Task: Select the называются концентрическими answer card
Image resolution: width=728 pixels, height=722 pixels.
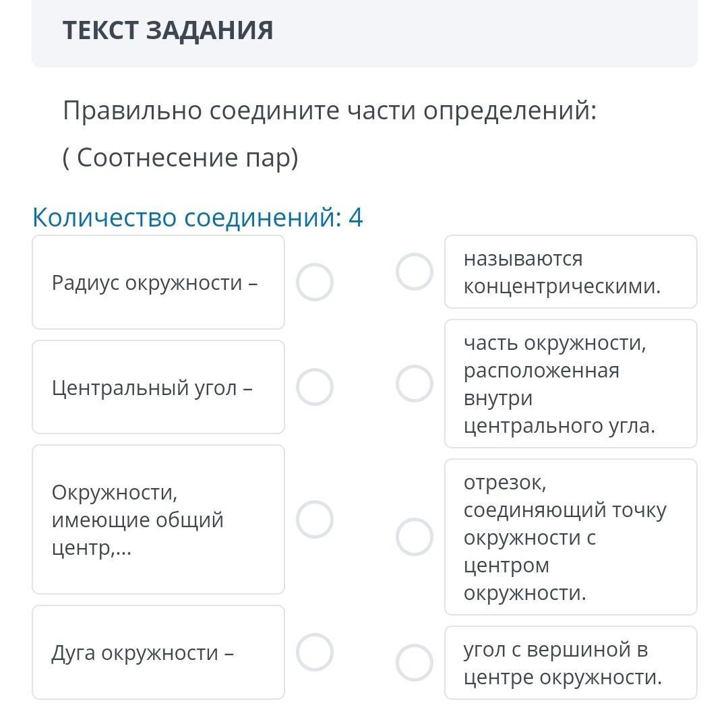Action: click(x=571, y=272)
